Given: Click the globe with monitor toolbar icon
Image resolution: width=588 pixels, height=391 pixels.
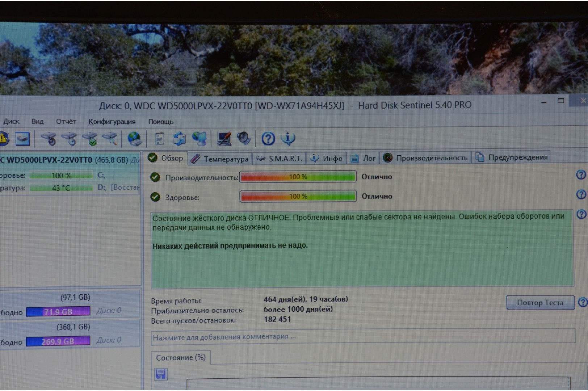Looking at the screenshot, I should (199, 139).
